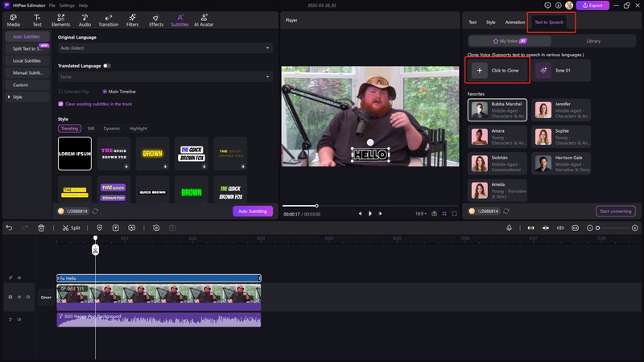Viewport: 644px width, 362px height.
Task: Click the screen caption timeline icon
Action: point(131,228)
